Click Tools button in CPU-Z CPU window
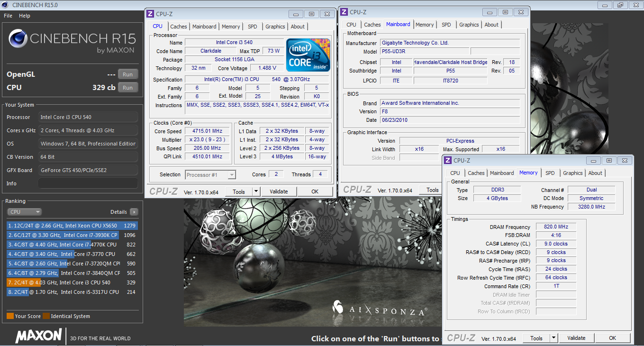The height and width of the screenshot is (346, 644). pos(239,191)
